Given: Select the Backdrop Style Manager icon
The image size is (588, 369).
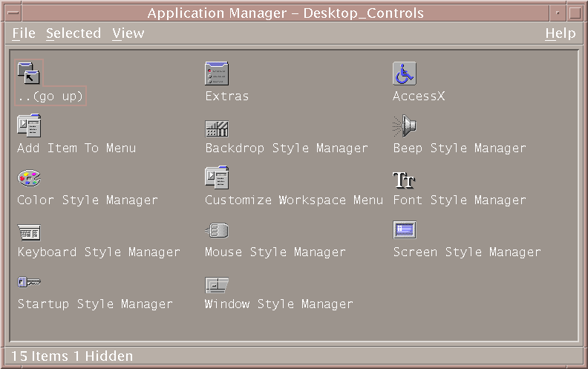Looking at the screenshot, I should (x=217, y=128).
